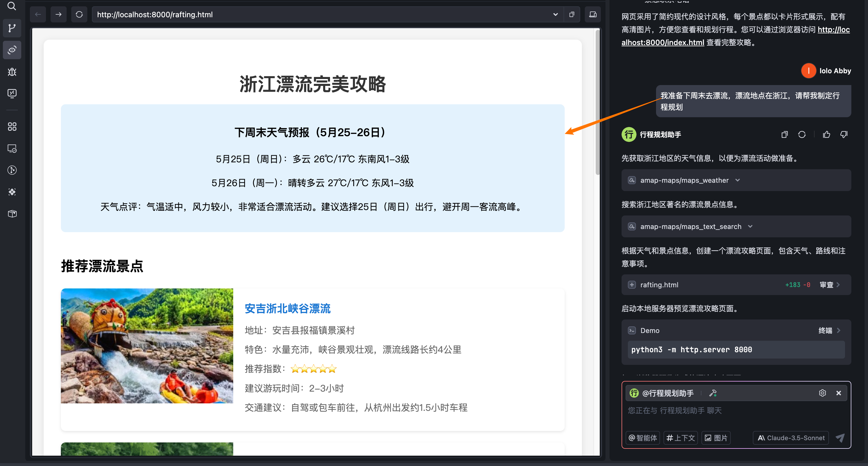Regenerate the assistant's answer
Image resolution: width=868 pixels, height=466 pixels.
tap(802, 135)
